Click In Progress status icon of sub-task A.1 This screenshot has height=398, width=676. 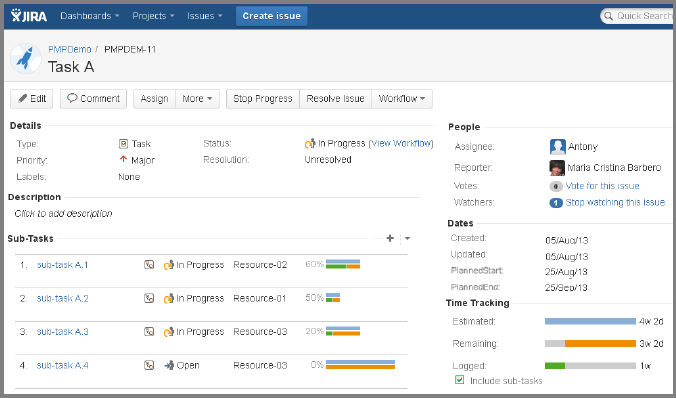[x=169, y=265]
